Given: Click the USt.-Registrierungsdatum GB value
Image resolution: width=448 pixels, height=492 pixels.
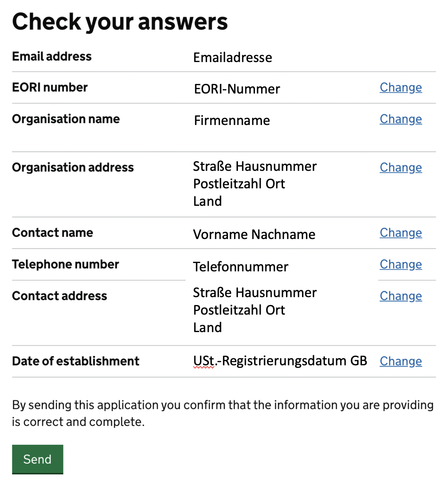Looking at the screenshot, I should coord(280,361).
